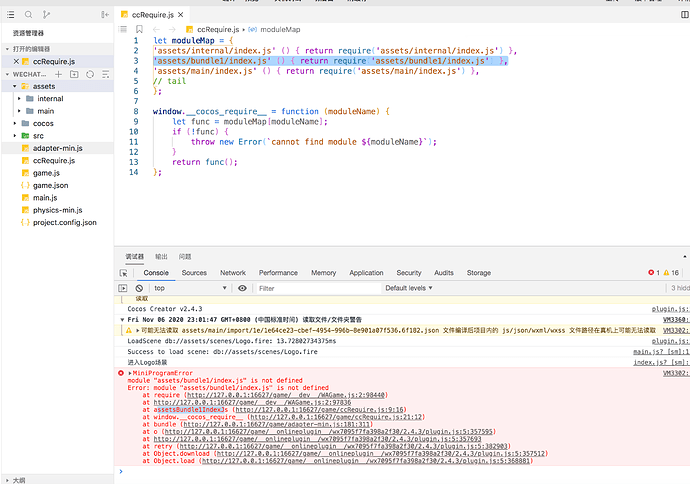Expand the internal folder
The width and height of the screenshot is (690, 484).
click(19, 99)
